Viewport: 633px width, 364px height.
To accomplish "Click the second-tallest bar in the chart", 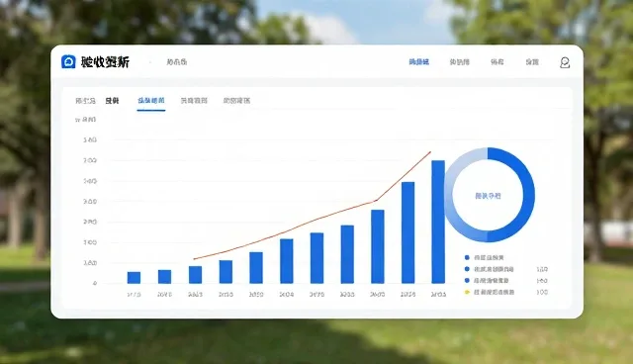I will point(407,232).
